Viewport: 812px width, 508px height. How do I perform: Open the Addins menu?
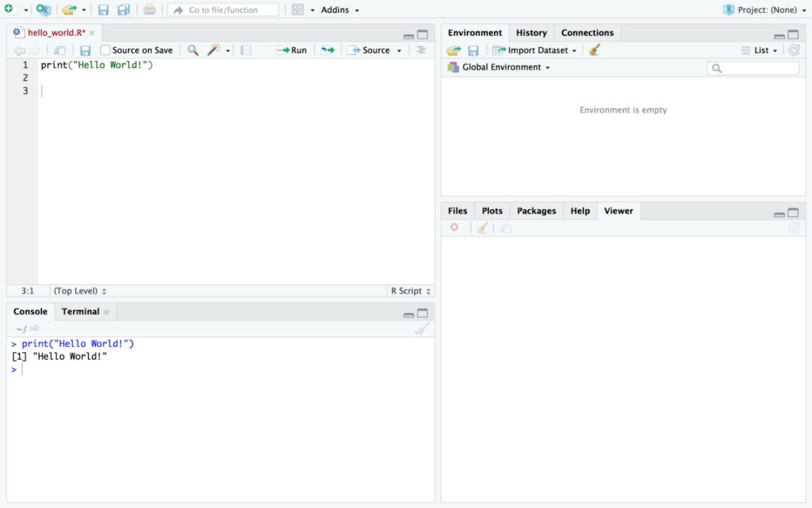pos(340,9)
